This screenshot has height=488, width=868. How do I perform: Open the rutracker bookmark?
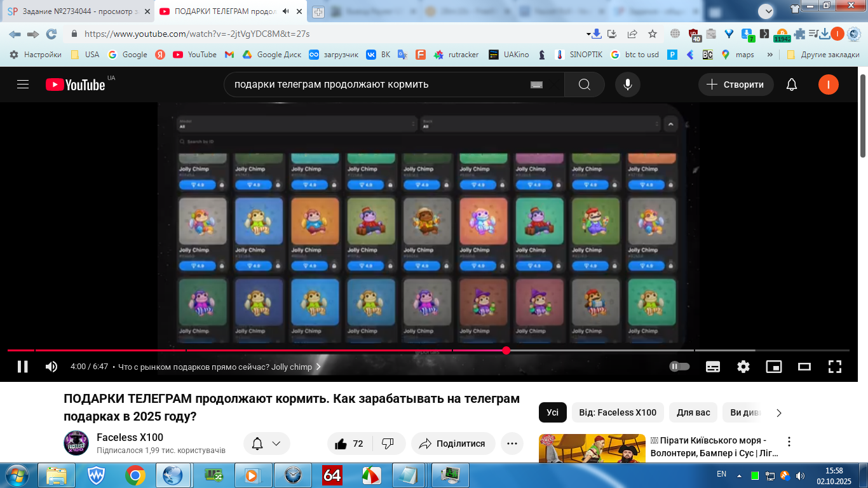click(x=456, y=55)
